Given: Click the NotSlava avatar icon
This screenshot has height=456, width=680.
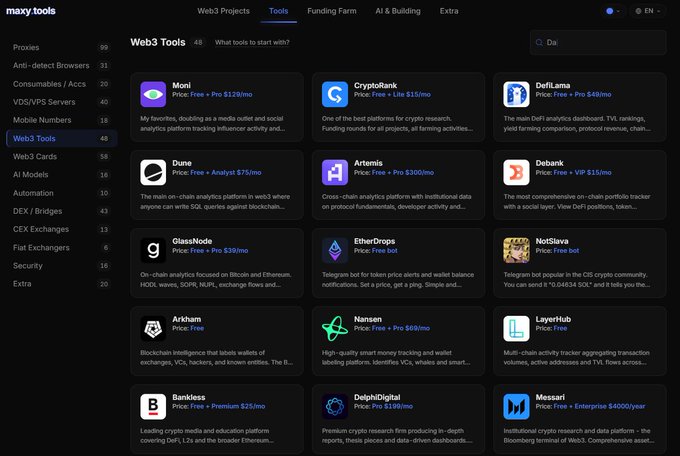Looking at the screenshot, I should (x=516, y=250).
